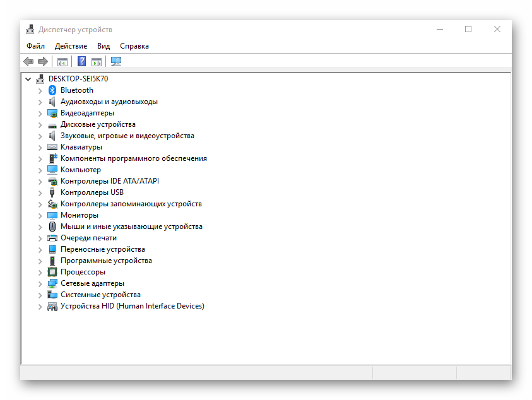Expand the Аудиовходы и аудиовыходы node
Viewport: 532px width, 400px height.
pyautogui.click(x=40, y=102)
